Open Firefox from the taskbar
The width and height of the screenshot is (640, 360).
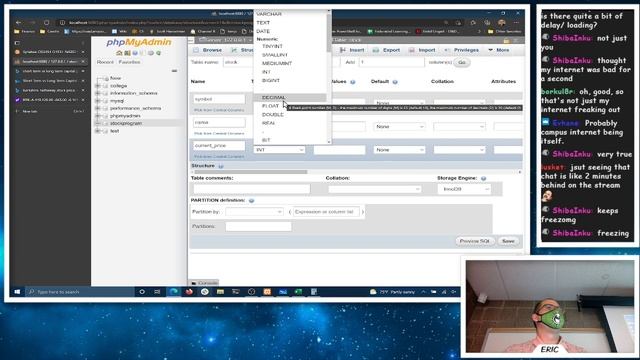pos(189,292)
